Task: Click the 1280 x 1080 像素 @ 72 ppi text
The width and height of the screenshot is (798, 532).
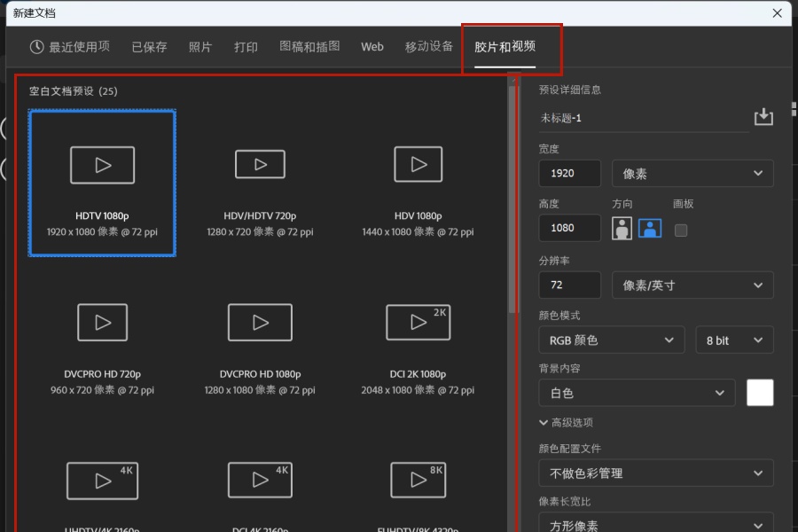Action: (260, 390)
